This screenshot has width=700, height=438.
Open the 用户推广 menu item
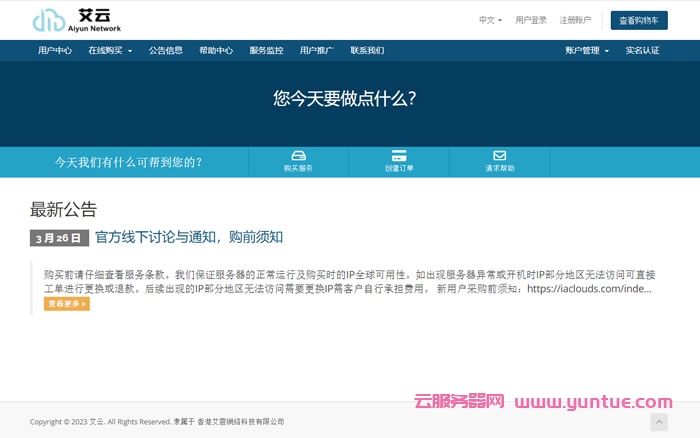click(317, 51)
